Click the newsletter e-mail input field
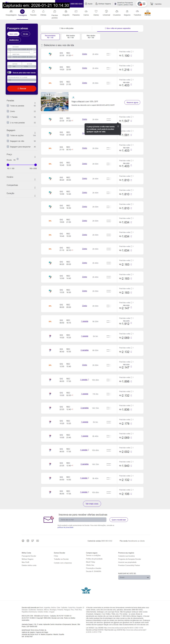 pos(82,520)
